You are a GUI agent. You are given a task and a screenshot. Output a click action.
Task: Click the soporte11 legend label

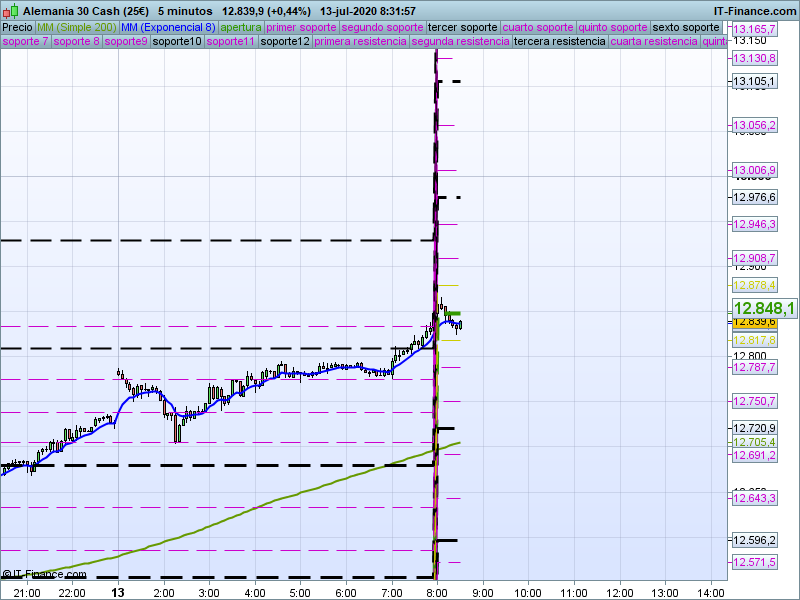point(231,41)
